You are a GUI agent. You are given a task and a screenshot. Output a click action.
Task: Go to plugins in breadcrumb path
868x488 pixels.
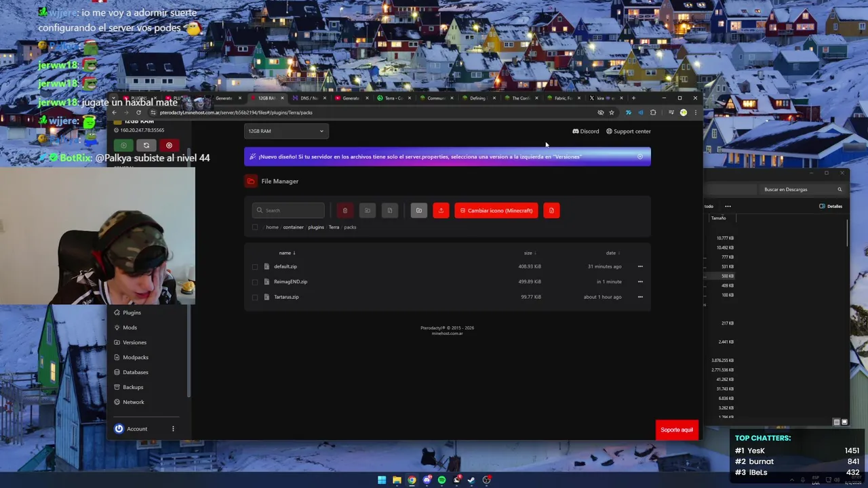[316, 227]
